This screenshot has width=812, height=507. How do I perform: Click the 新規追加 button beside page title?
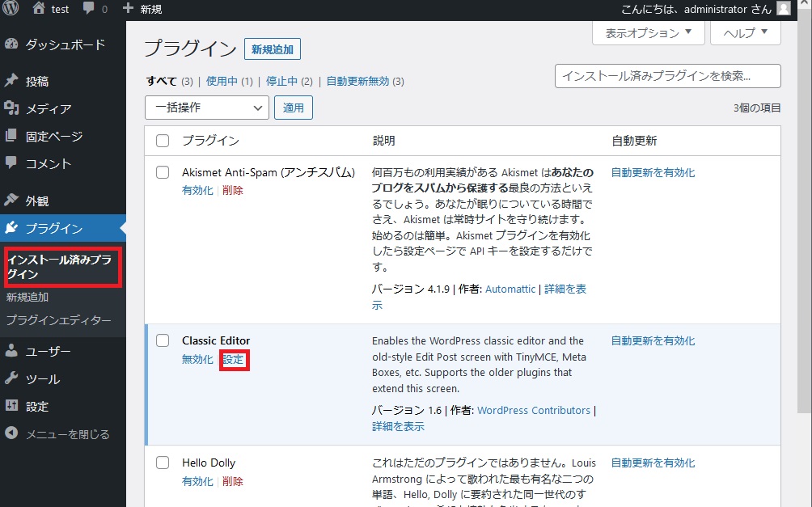pyautogui.click(x=273, y=49)
